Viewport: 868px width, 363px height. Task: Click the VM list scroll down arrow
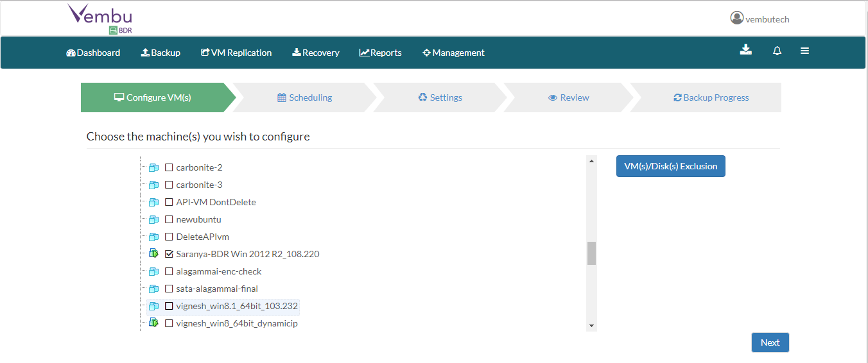[591, 326]
